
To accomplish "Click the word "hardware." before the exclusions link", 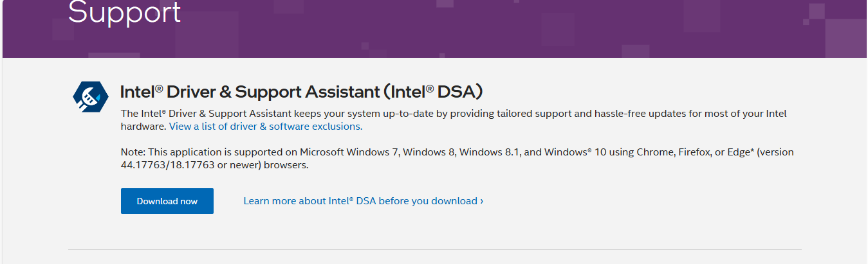I will tap(143, 127).
